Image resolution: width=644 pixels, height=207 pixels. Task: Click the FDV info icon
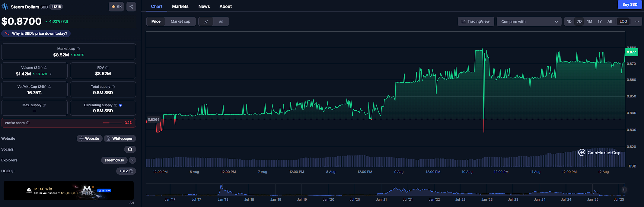coord(107,68)
